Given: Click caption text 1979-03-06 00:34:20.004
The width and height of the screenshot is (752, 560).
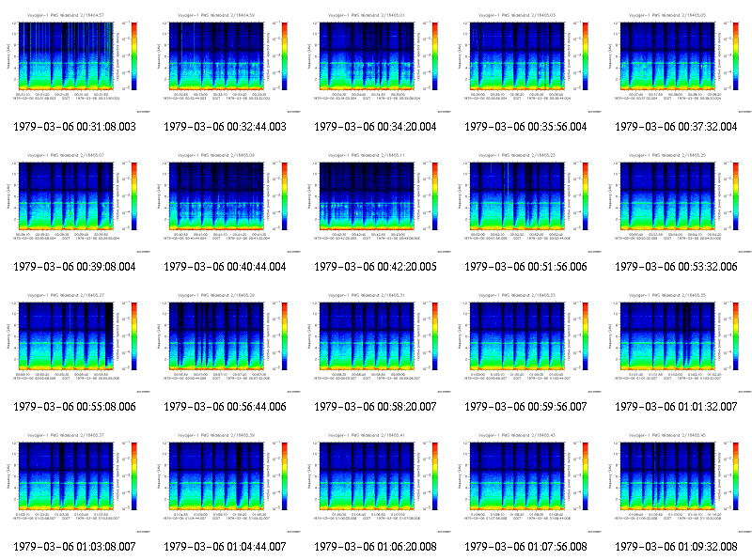Looking at the screenshot, I should [375, 127].
